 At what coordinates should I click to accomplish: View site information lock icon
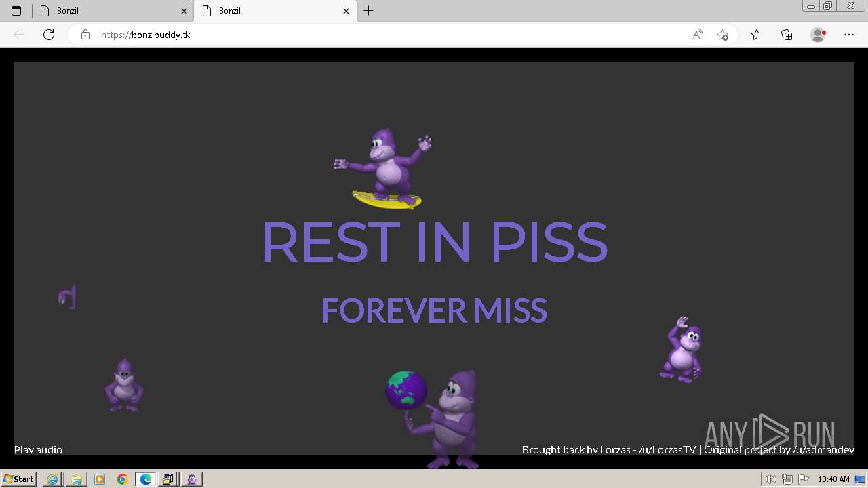pyautogui.click(x=85, y=35)
